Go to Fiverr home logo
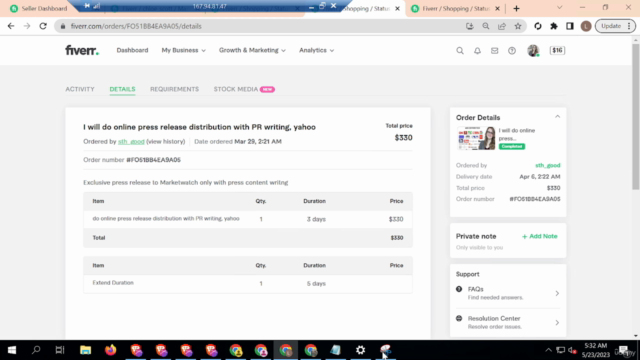 82,50
